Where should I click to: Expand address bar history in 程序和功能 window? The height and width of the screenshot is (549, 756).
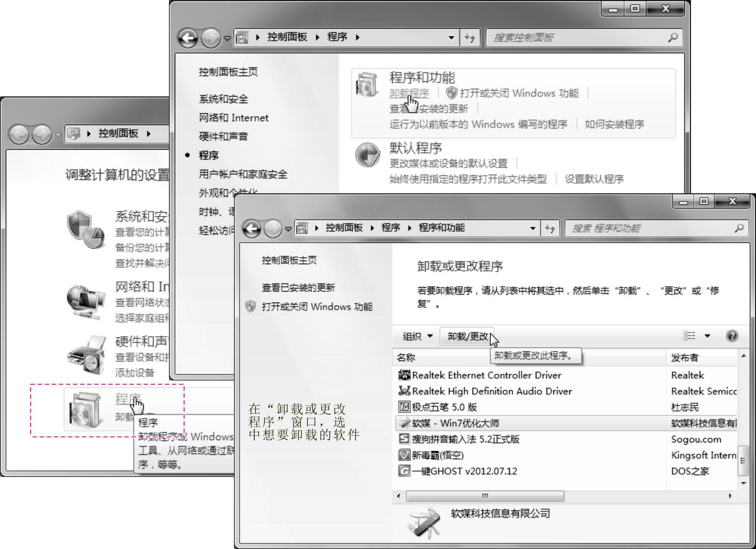pyautogui.click(x=533, y=228)
